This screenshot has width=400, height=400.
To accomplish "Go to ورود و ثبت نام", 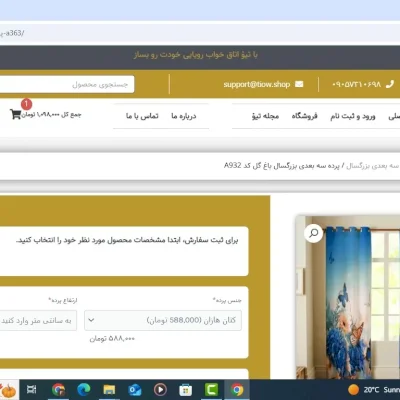I will click(x=353, y=116).
